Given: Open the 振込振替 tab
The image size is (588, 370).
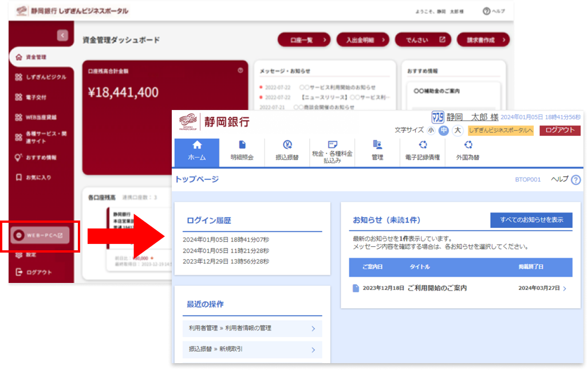Looking at the screenshot, I should 287,152.
